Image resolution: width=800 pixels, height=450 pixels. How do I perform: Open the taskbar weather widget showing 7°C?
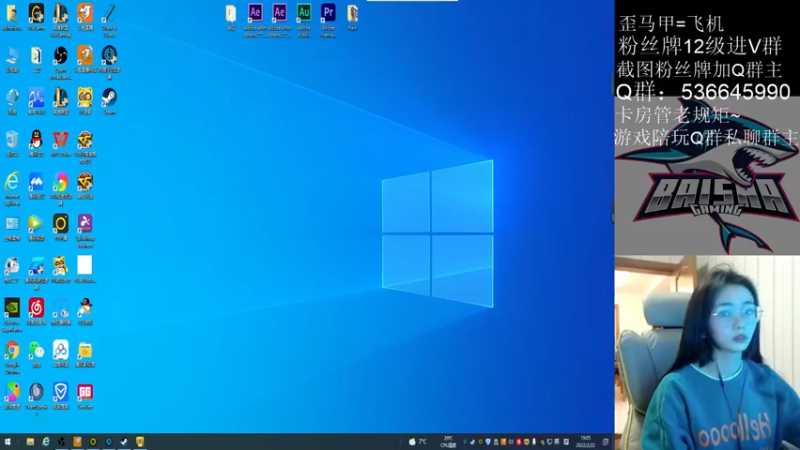pyautogui.click(x=417, y=442)
